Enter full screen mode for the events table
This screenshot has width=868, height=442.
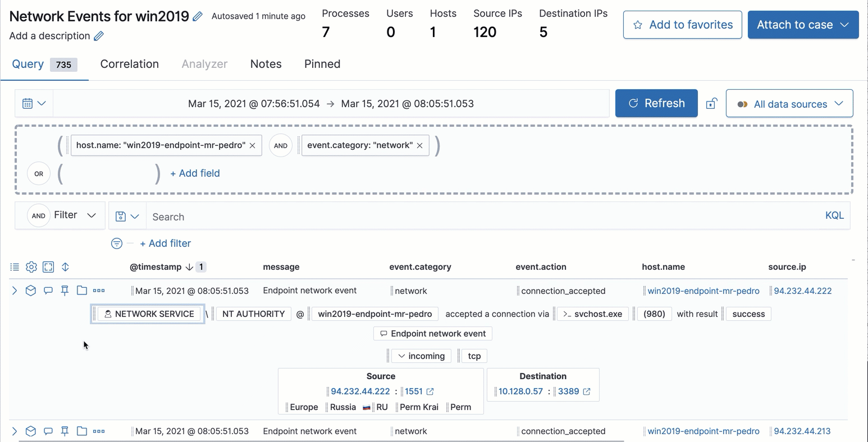[x=48, y=267]
